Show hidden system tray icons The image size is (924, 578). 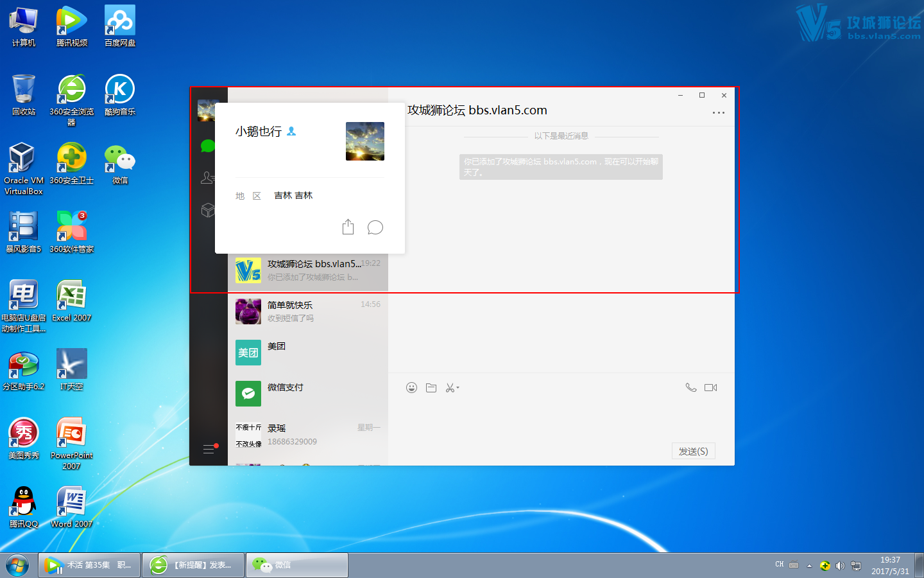[809, 566]
